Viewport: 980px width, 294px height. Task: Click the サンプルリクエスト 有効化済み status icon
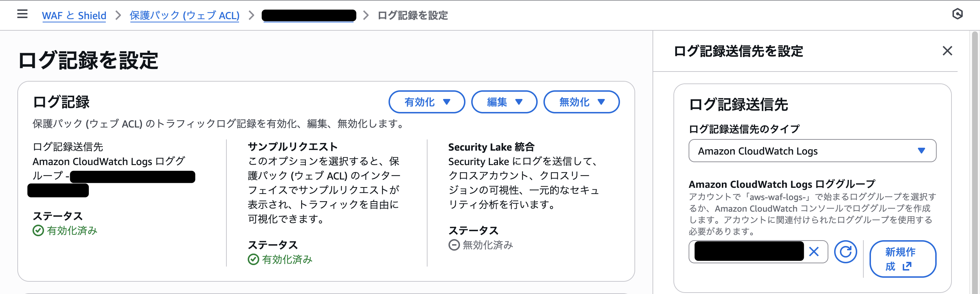click(253, 260)
